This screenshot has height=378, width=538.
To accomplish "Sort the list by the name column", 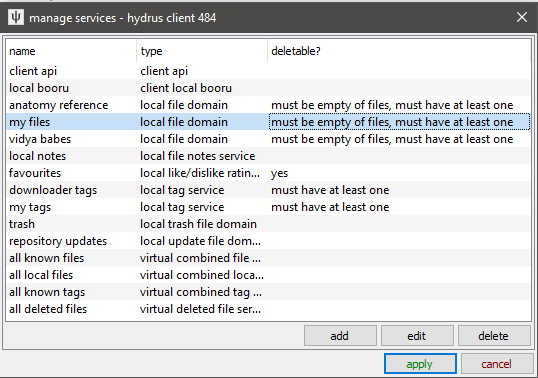I will coord(71,51).
